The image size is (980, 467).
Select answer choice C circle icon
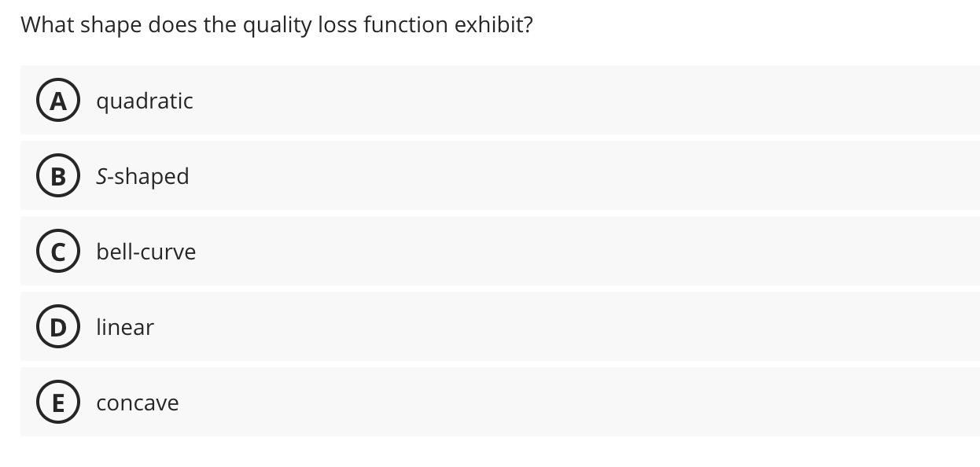point(58,252)
